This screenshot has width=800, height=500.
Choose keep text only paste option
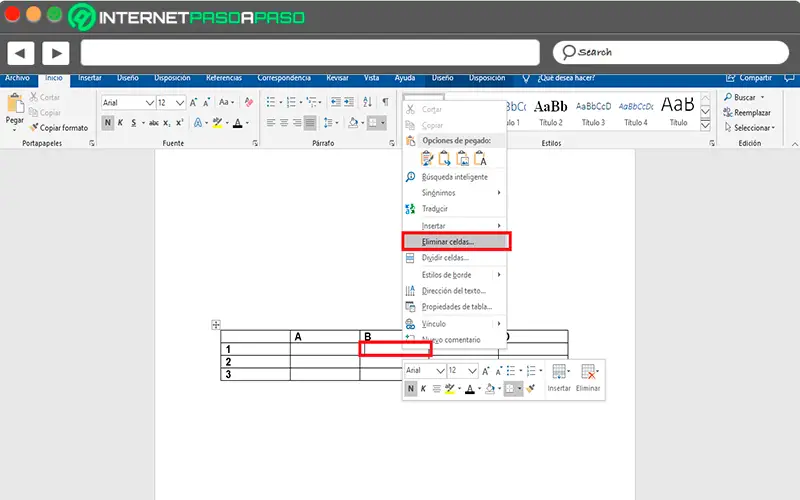click(x=480, y=159)
